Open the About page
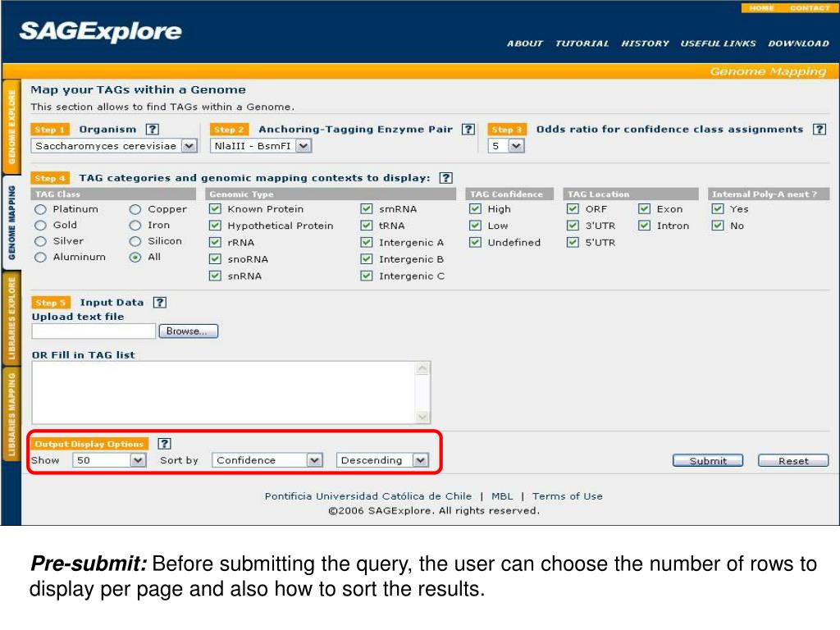 525,43
